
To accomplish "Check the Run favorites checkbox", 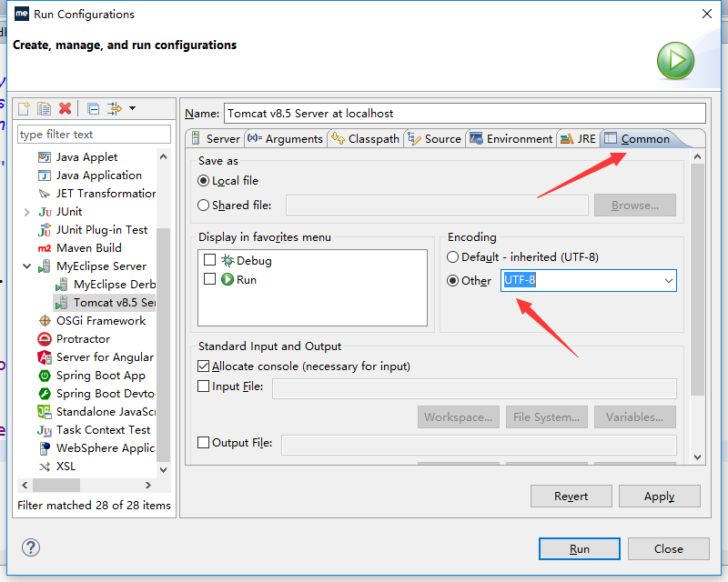I will [210, 279].
